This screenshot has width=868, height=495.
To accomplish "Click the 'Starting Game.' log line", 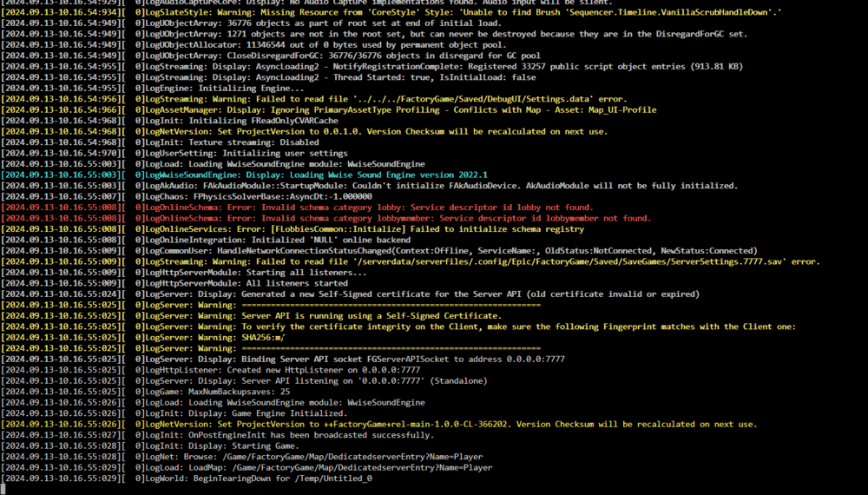I will click(150, 445).
